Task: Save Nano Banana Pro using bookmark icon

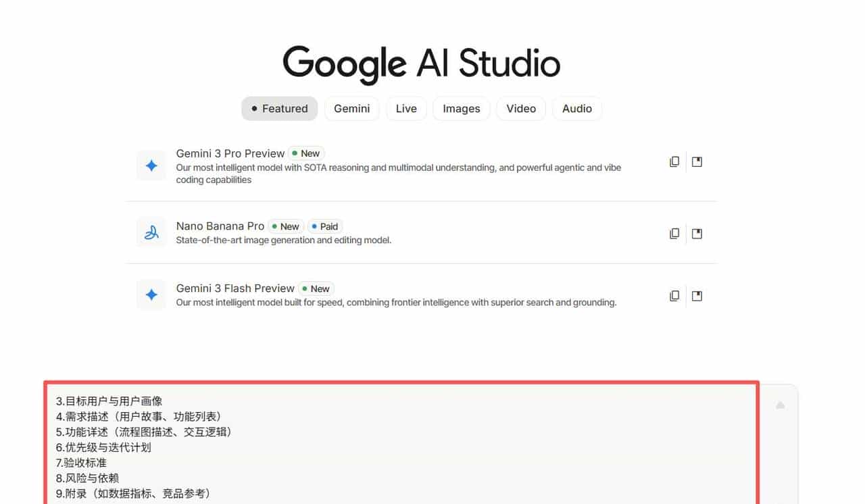Action: tap(697, 233)
